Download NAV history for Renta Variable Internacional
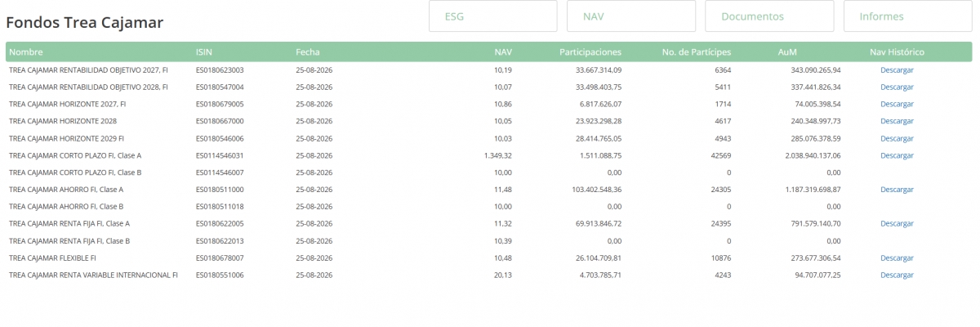The width and height of the screenshot is (980, 327). pos(897,275)
